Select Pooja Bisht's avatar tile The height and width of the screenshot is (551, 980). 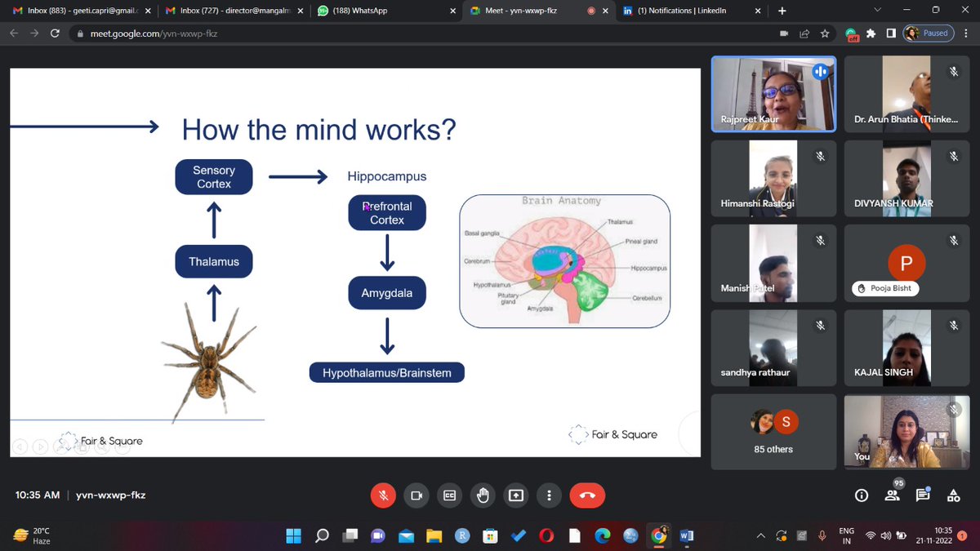[907, 262]
